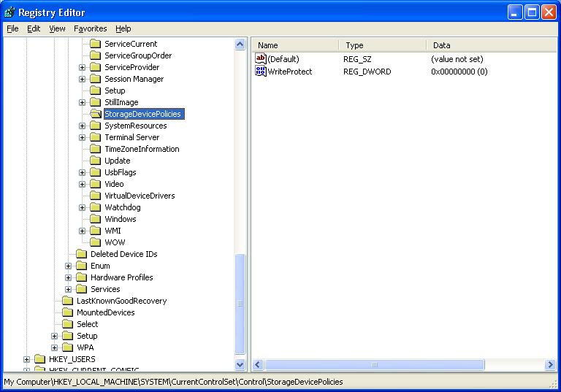Screen dimensions: 561x392
Task: Click the tree pane scroll up arrow
Action: tap(240, 45)
